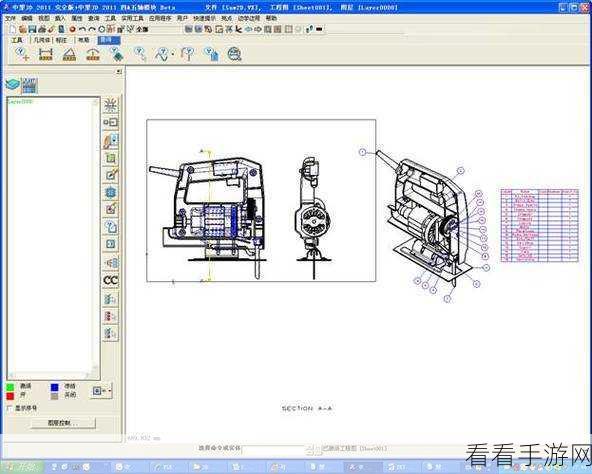Open the 帮助 menu
The image size is (592, 474).
[x=271, y=18]
